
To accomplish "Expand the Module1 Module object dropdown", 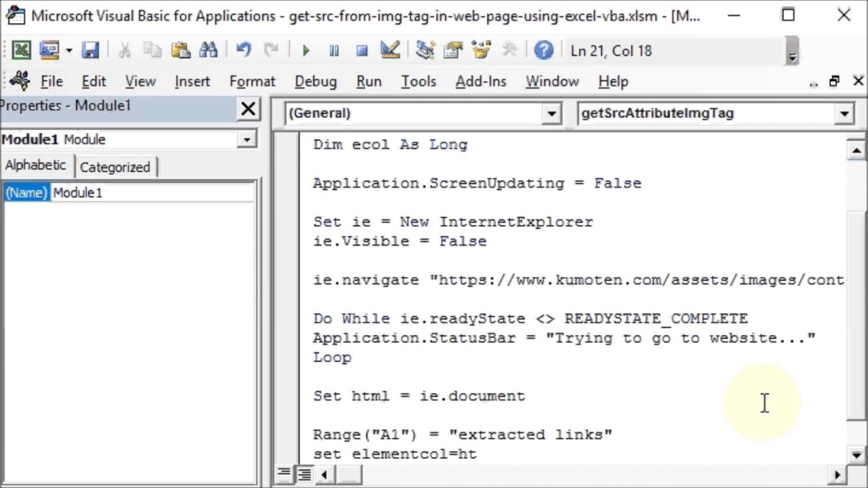I will pos(247,140).
